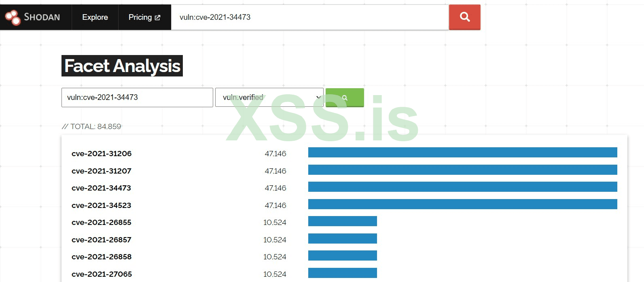Select the cve-2021-26857 row label
Viewport: 644px width, 282px height.
click(101, 240)
